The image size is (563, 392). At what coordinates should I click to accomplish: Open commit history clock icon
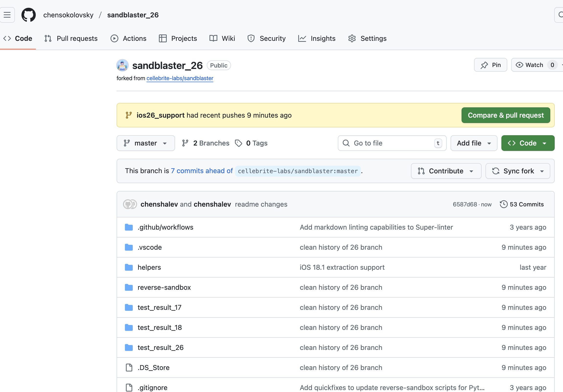503,204
